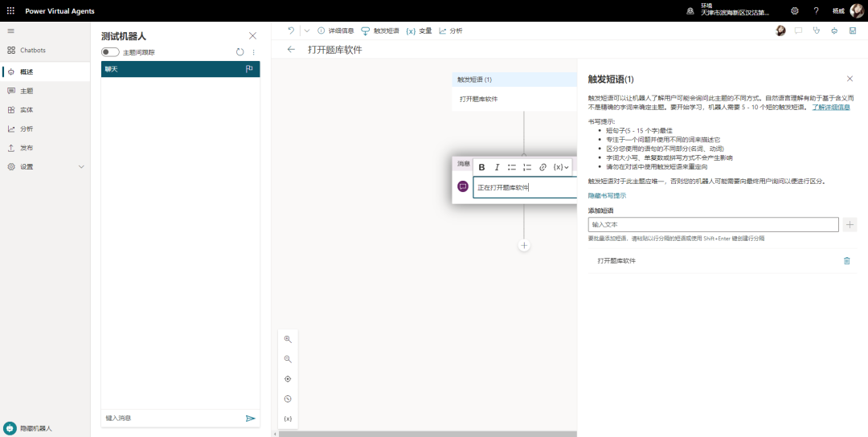
Task: Save the topic with disk icon
Action: (x=853, y=31)
